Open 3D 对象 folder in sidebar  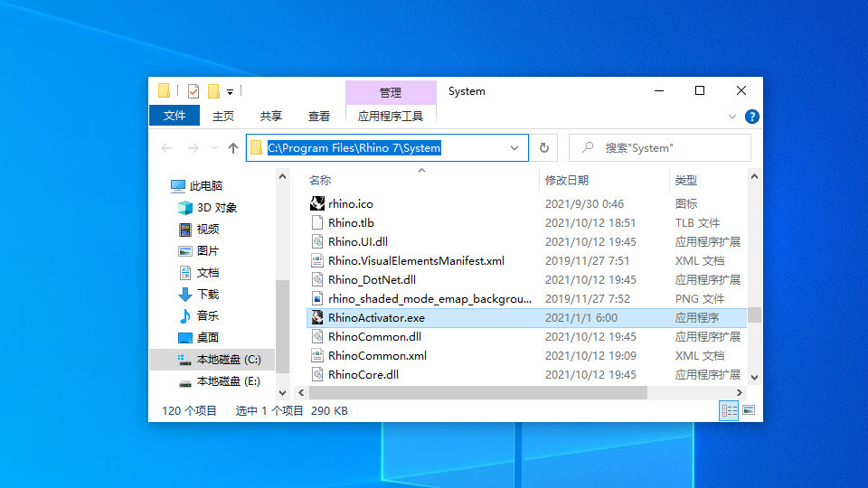216,208
